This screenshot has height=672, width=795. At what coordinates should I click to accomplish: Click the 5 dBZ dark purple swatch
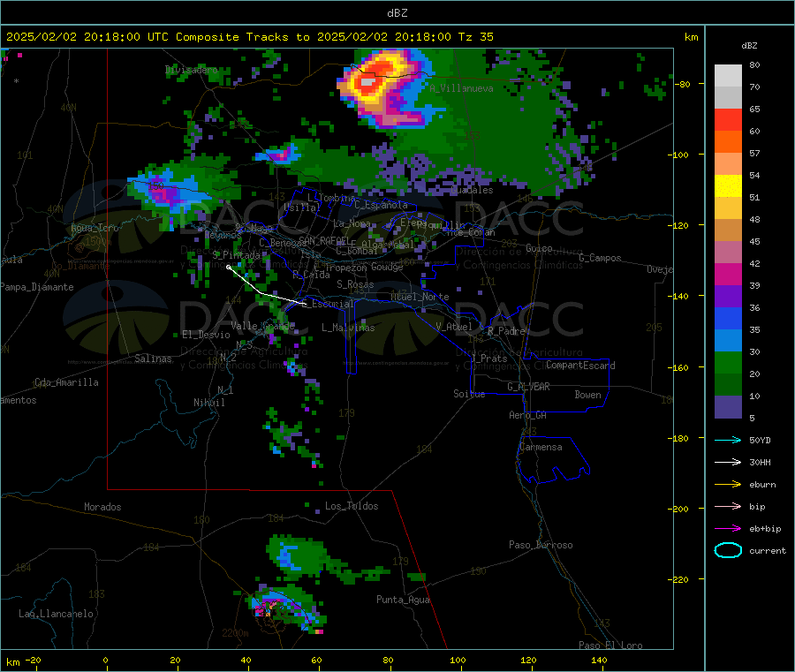pyautogui.click(x=728, y=407)
